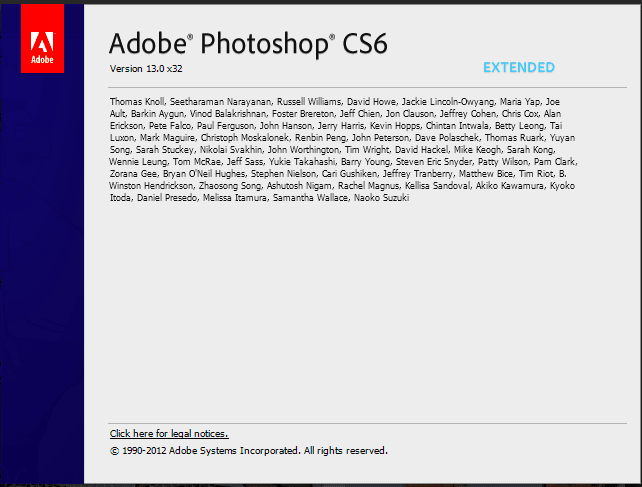Image resolution: width=642 pixels, height=487 pixels.
Task: Click the Version 13.0 x32 text
Action: (x=146, y=69)
